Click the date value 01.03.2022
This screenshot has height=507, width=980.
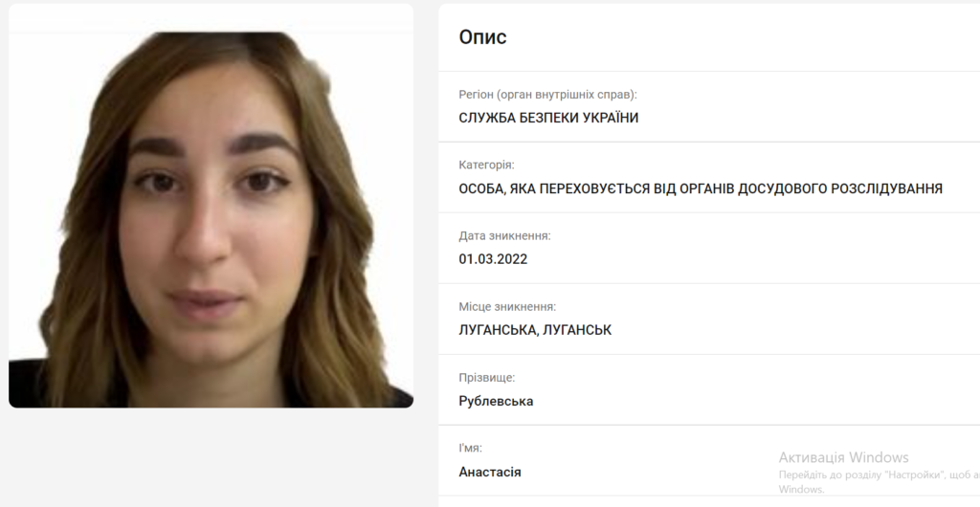point(493,259)
